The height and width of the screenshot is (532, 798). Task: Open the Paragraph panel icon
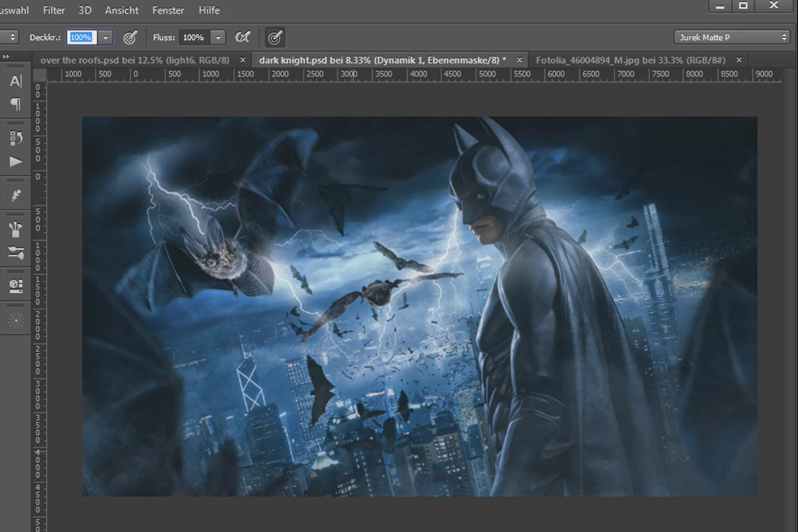coord(15,104)
